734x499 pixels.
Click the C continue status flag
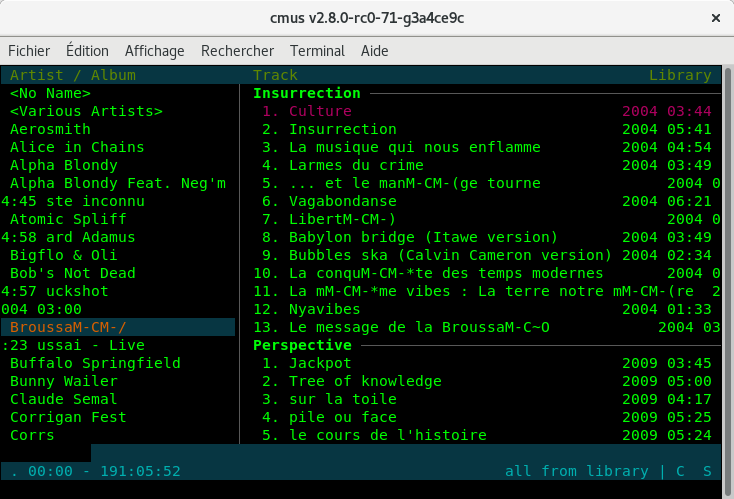[x=680, y=471]
